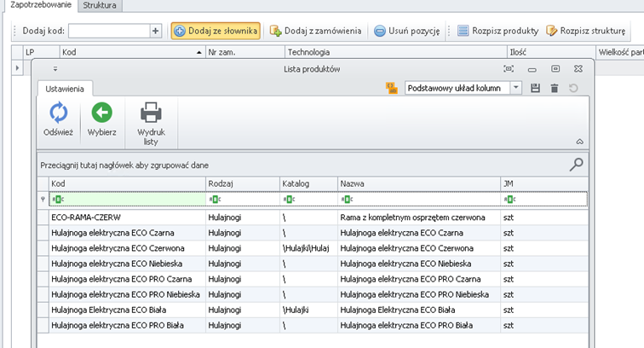
Task: Click the green Wybierz arrow icon
Action: (x=102, y=113)
